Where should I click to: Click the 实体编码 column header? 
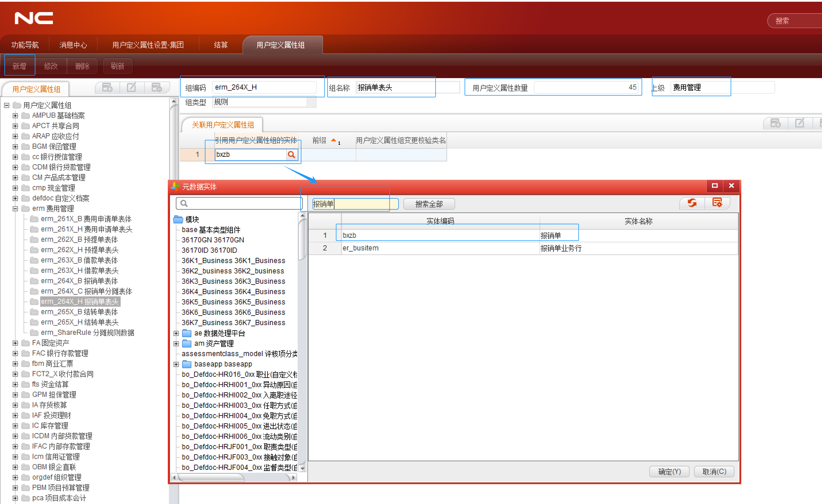pyautogui.click(x=440, y=221)
